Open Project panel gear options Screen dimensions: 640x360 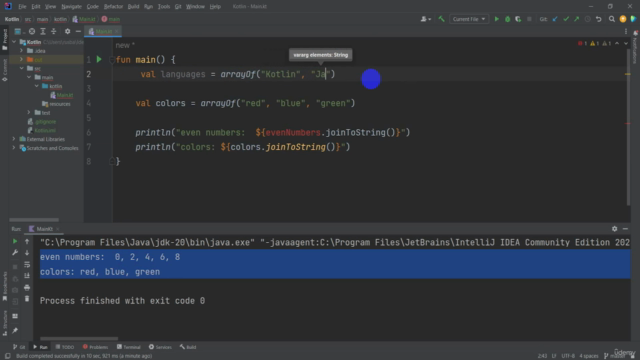pos(67,31)
